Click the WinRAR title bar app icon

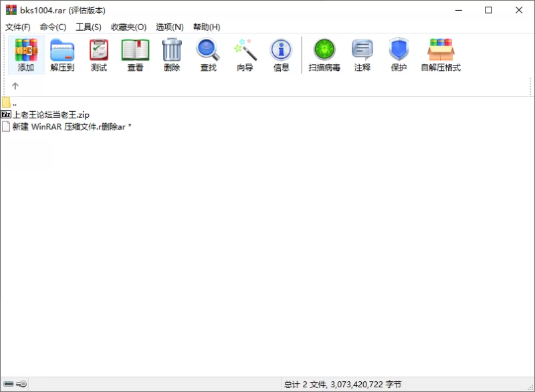(11, 10)
